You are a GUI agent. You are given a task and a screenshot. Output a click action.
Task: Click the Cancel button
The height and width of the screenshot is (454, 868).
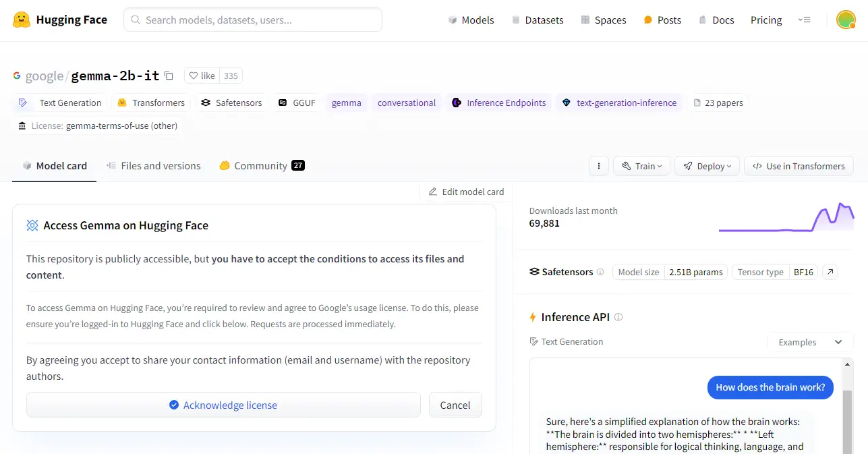tap(455, 405)
